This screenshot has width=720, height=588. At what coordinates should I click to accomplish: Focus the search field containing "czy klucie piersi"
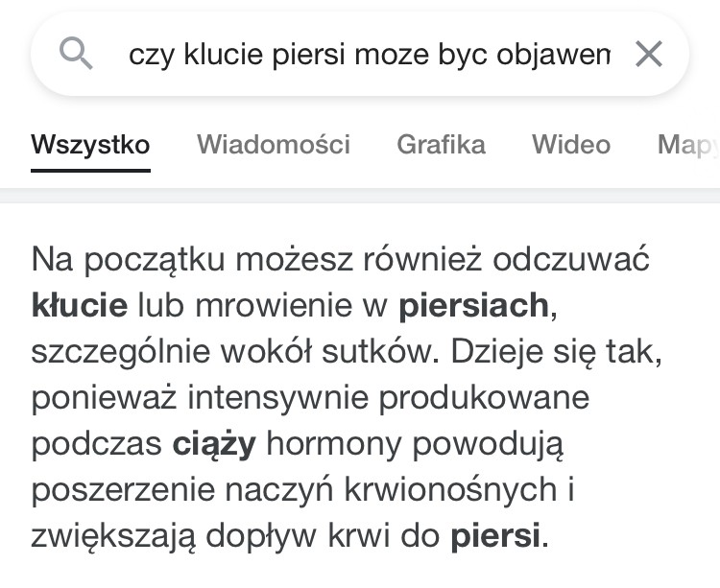370,55
